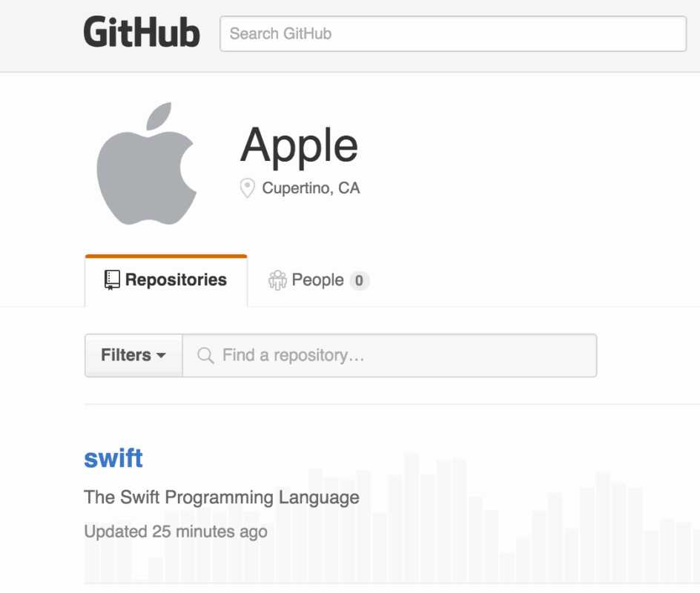The height and width of the screenshot is (593, 700).
Task: Click the people group icon
Action: (x=277, y=280)
